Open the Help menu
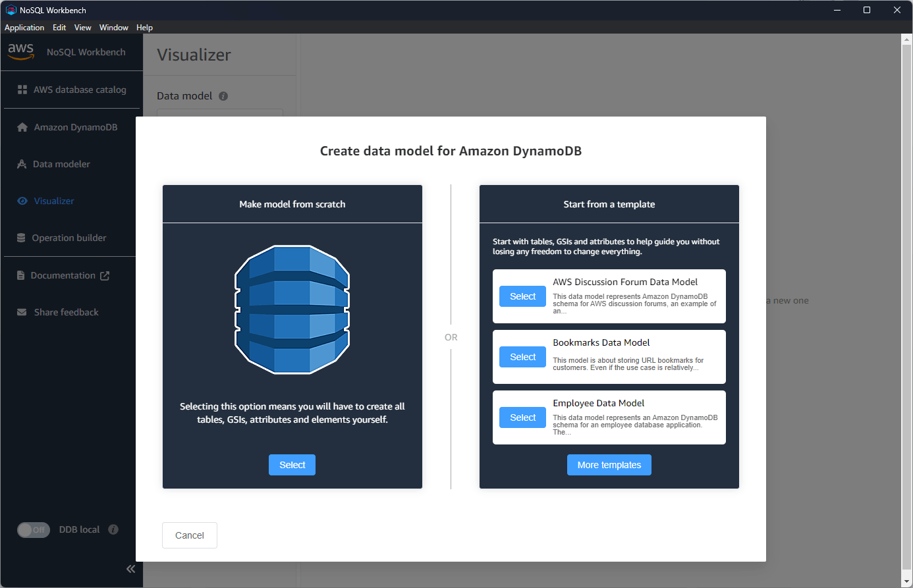Image resolution: width=913 pixels, height=588 pixels. point(145,28)
